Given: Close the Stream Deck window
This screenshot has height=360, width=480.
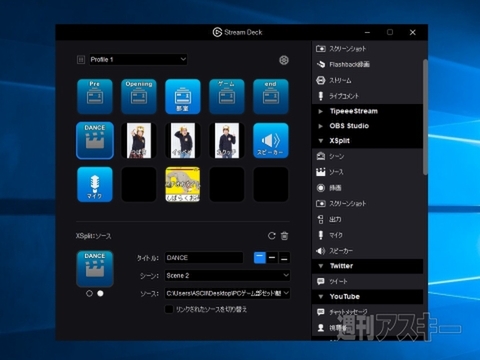Looking at the screenshot, I should pos(413,32).
